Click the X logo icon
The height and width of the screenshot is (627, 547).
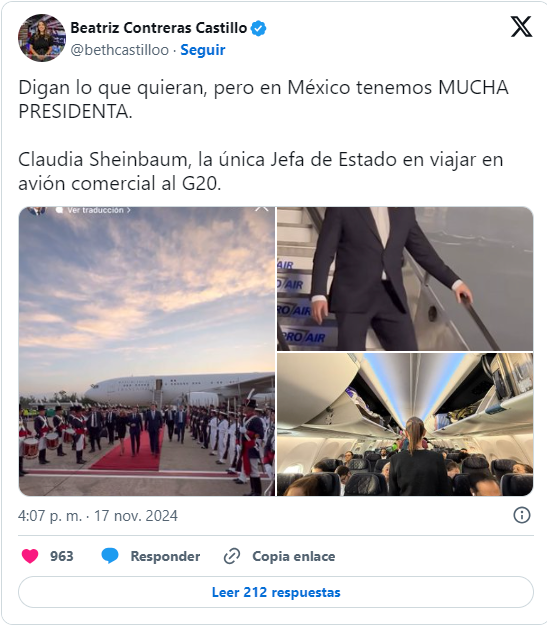[x=521, y=27]
